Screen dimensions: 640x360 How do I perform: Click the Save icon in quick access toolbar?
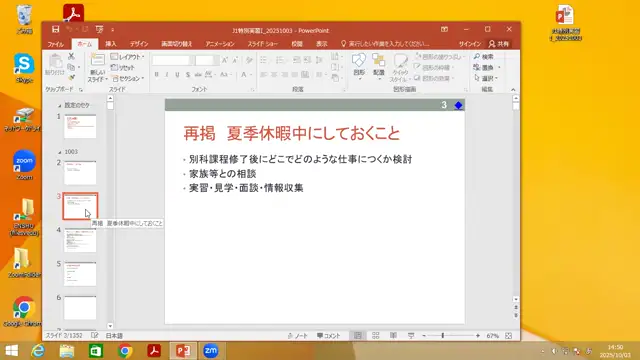point(56,29)
